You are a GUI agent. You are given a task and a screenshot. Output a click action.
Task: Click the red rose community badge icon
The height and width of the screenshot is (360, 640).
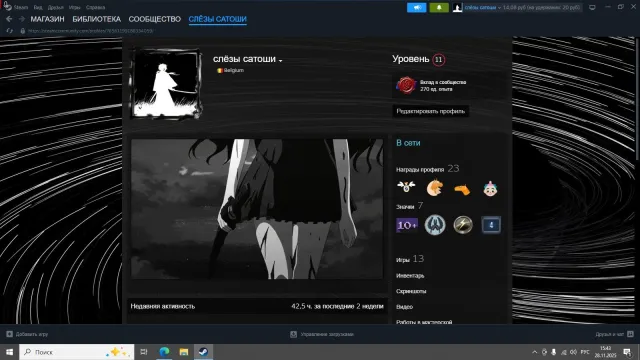coord(406,85)
